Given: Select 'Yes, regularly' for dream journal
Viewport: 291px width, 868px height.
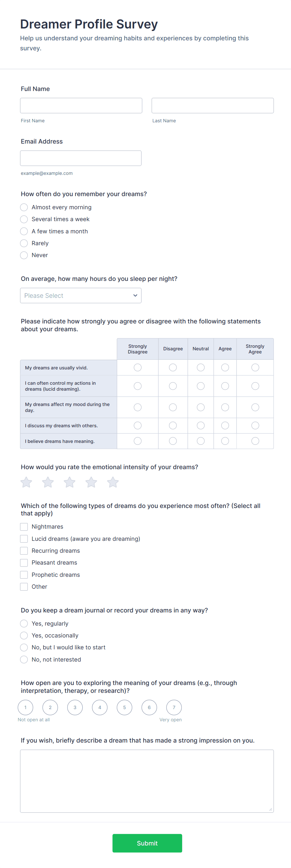Looking at the screenshot, I should [x=24, y=623].
